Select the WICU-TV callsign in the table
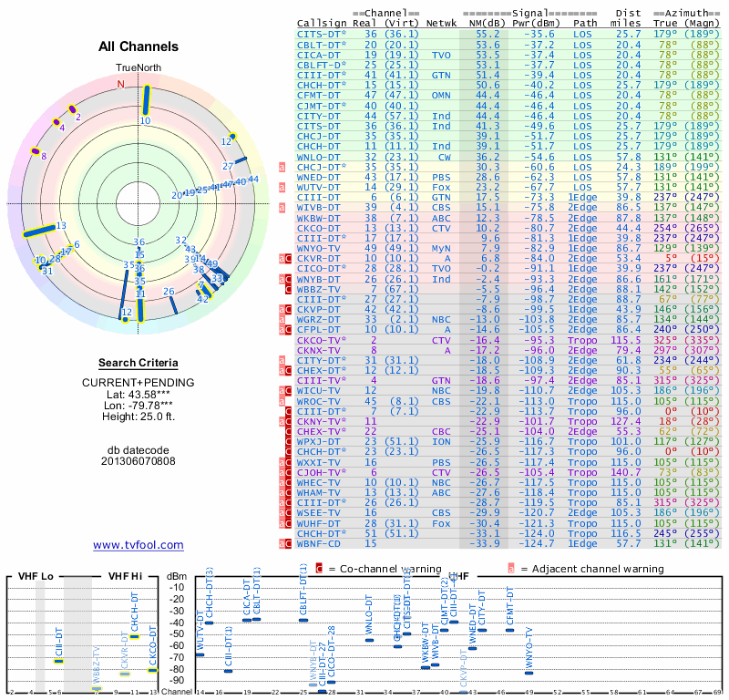This screenshot has width=729, height=700. pos(318,391)
